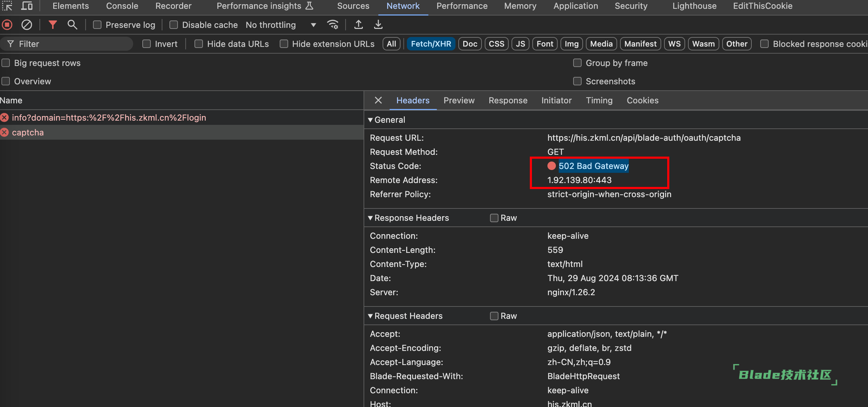This screenshot has height=407, width=868.
Task: Check Blocked response cookies option
Action: [x=764, y=44]
